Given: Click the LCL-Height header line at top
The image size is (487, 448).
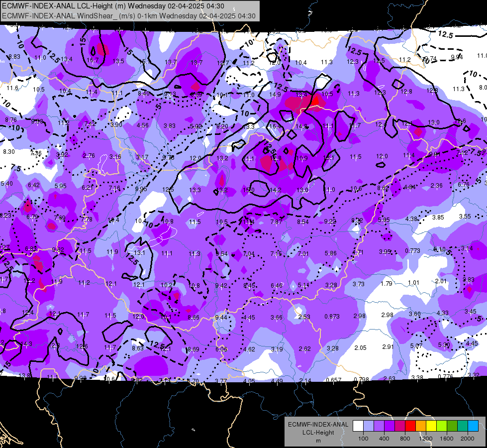Looking at the screenshot, I should pos(113,6).
